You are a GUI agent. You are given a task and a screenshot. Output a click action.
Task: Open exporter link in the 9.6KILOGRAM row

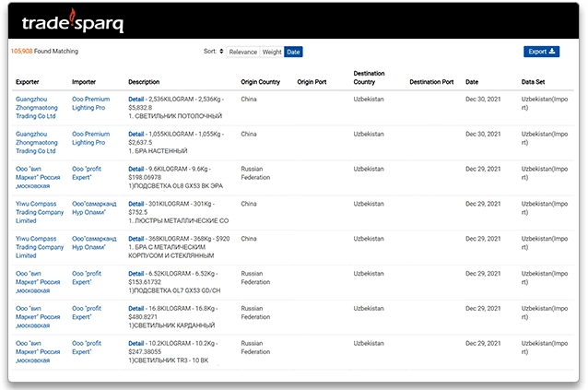38,177
